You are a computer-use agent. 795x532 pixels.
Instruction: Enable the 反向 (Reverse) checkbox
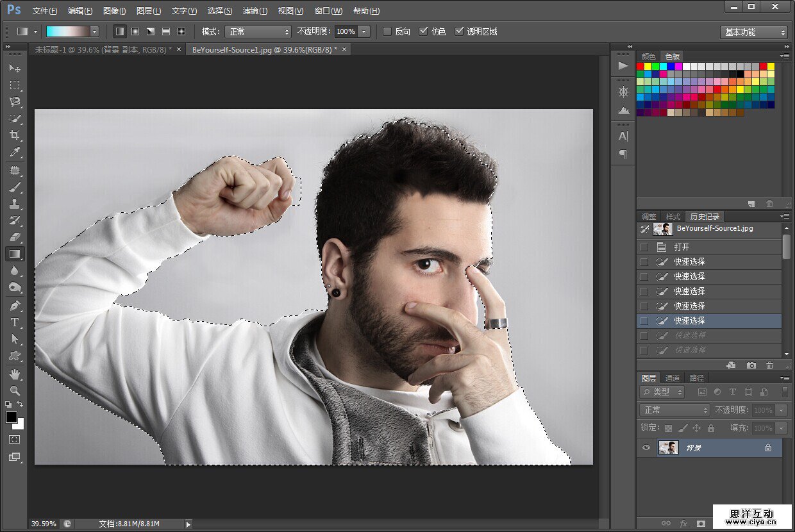click(387, 31)
